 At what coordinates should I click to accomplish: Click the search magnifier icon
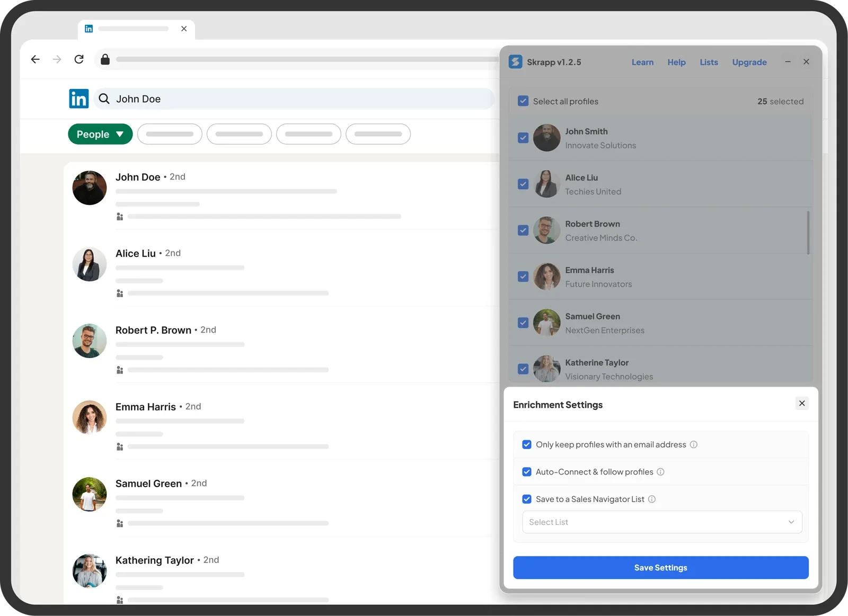[104, 99]
